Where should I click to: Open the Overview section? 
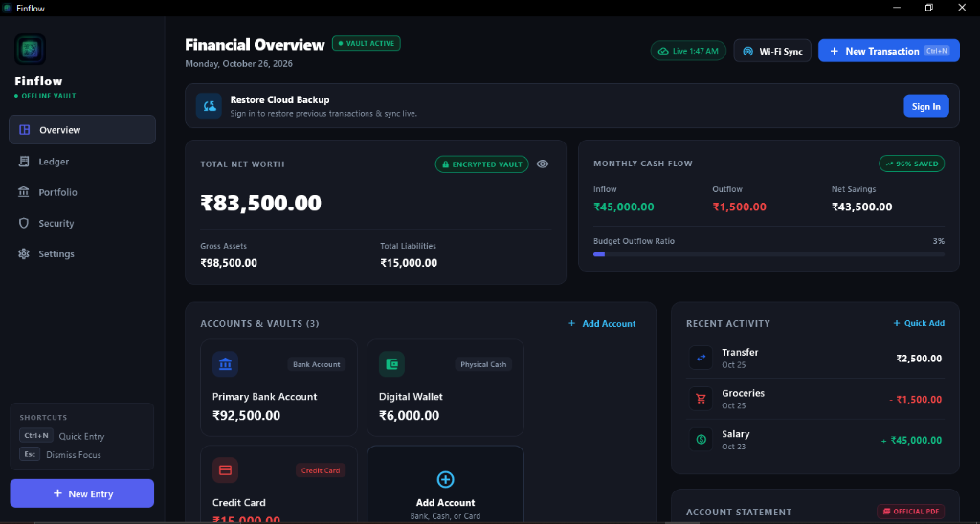click(x=82, y=130)
